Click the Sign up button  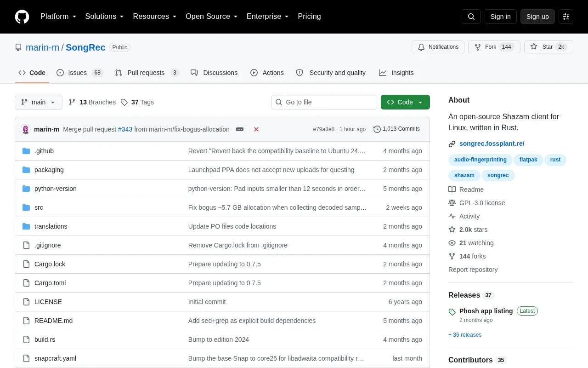(x=537, y=17)
